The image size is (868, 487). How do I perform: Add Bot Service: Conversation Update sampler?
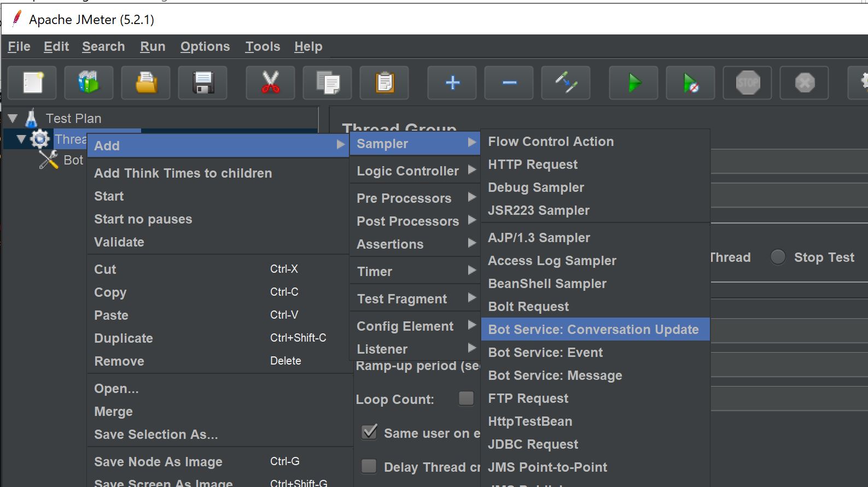pyautogui.click(x=596, y=330)
